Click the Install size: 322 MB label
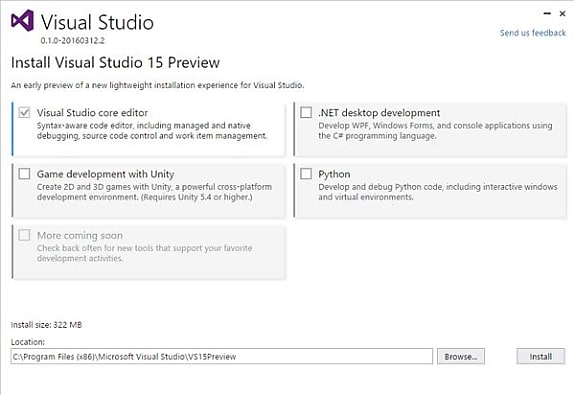574x395 pixels. 46,325
